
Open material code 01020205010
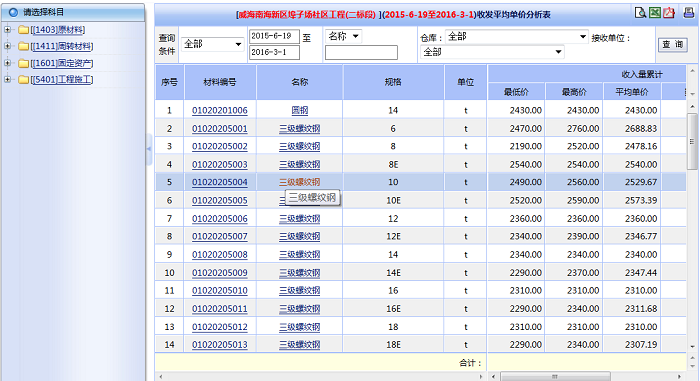tap(220, 291)
